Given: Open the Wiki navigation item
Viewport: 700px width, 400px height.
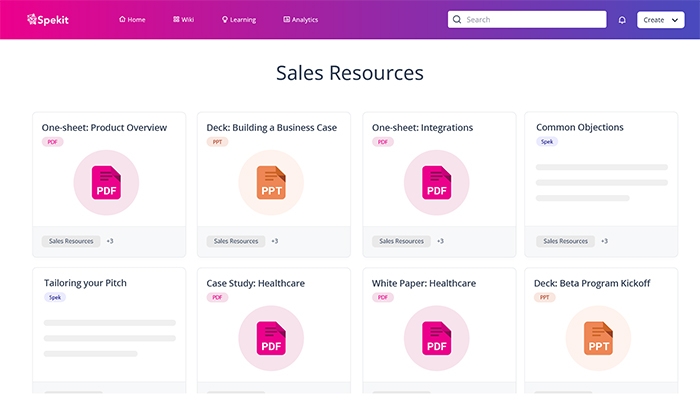Looking at the screenshot, I should click(x=183, y=20).
